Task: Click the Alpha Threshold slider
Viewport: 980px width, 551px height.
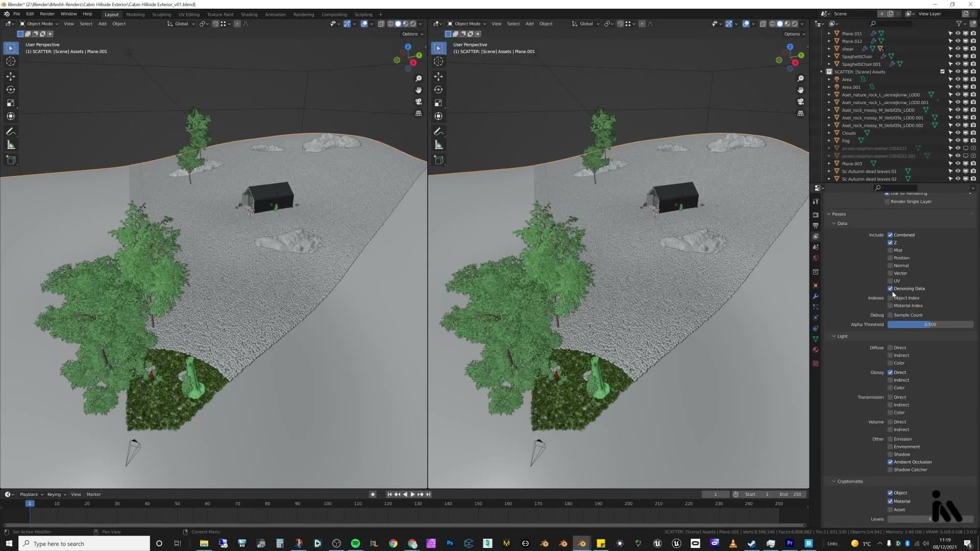Action: click(x=930, y=324)
